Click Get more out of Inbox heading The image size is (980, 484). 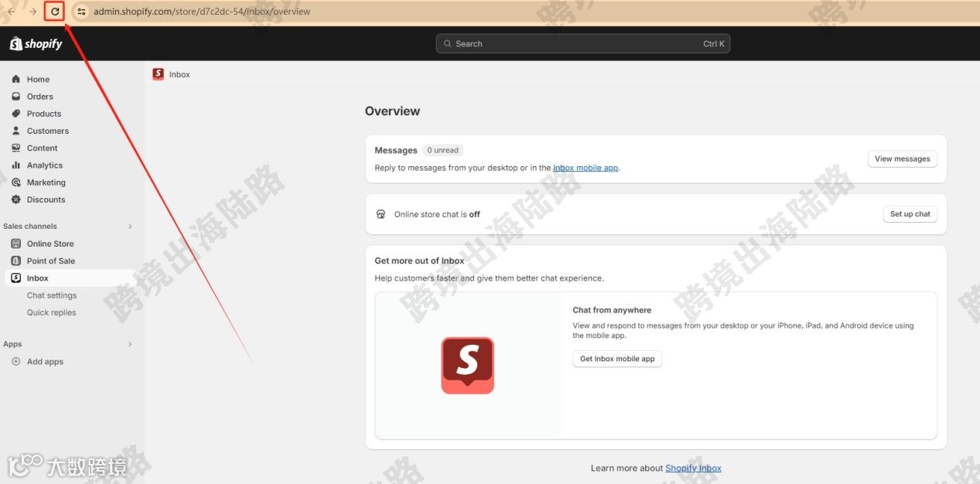point(419,261)
